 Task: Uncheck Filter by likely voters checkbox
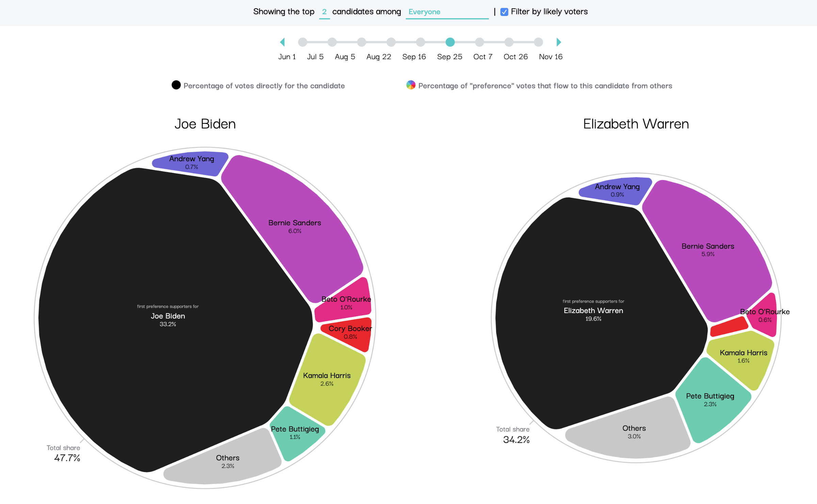[504, 12]
